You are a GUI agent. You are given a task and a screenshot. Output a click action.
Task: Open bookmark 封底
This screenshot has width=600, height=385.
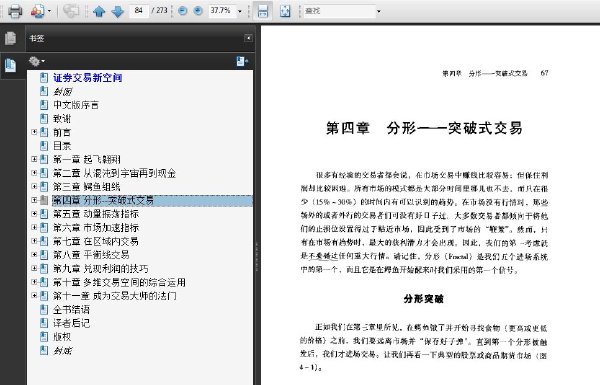[x=62, y=351]
